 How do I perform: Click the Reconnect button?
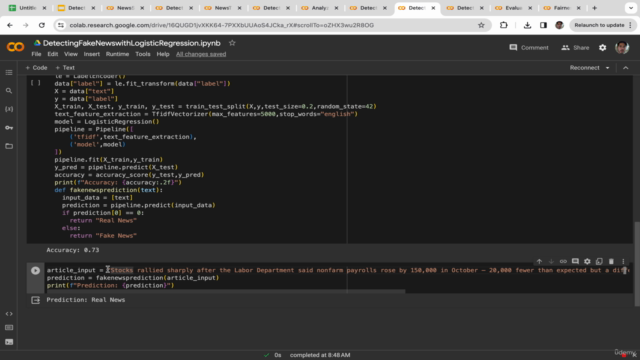pyautogui.click(x=584, y=68)
